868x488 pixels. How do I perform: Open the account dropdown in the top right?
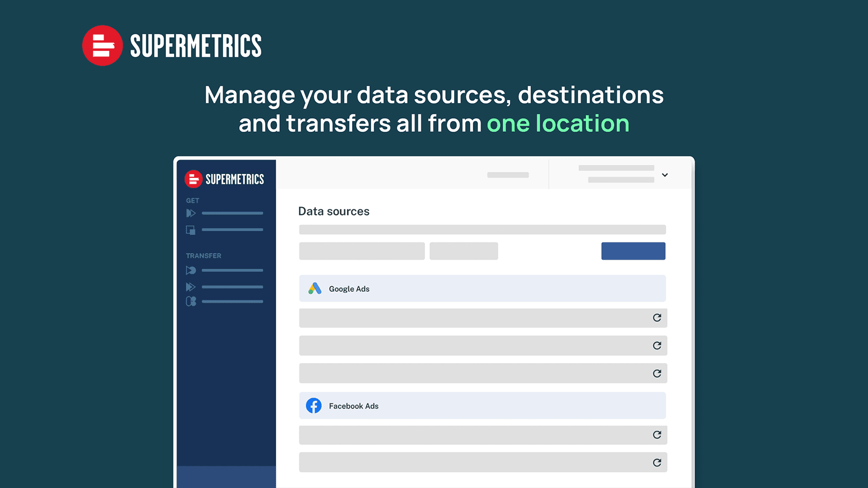point(665,175)
